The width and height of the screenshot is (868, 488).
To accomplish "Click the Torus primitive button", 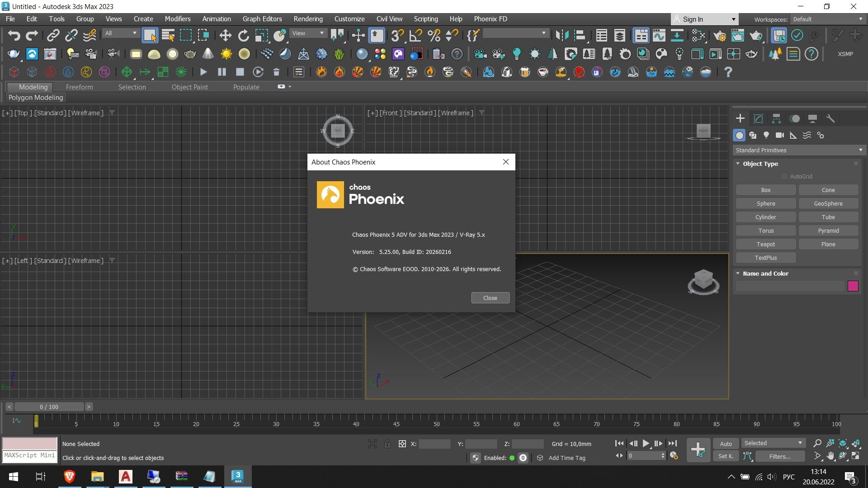I will pos(765,230).
